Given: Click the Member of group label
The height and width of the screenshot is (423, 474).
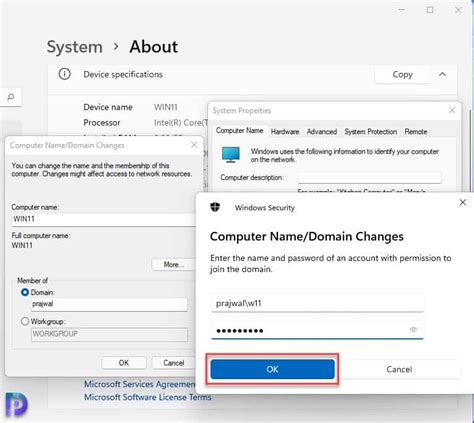Looking at the screenshot, I should point(32,281).
